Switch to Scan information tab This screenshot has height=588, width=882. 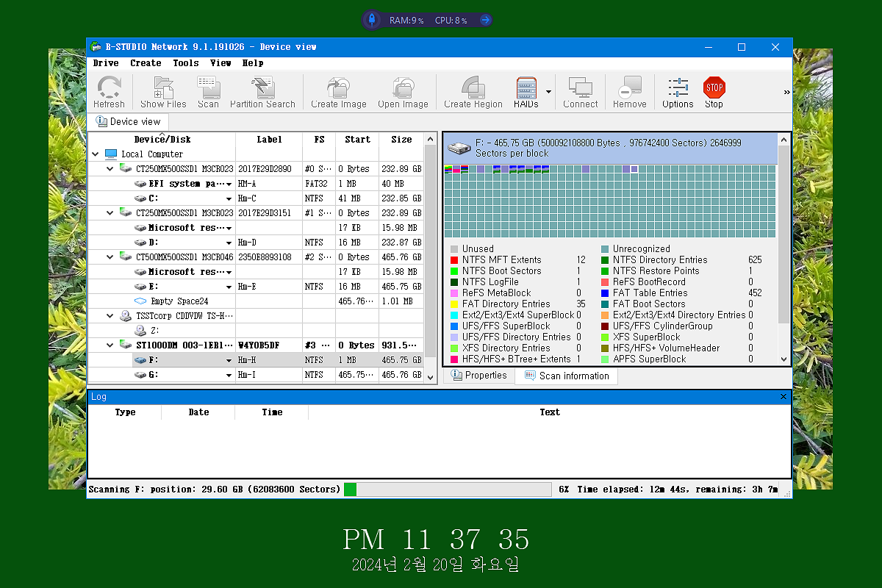coord(567,376)
